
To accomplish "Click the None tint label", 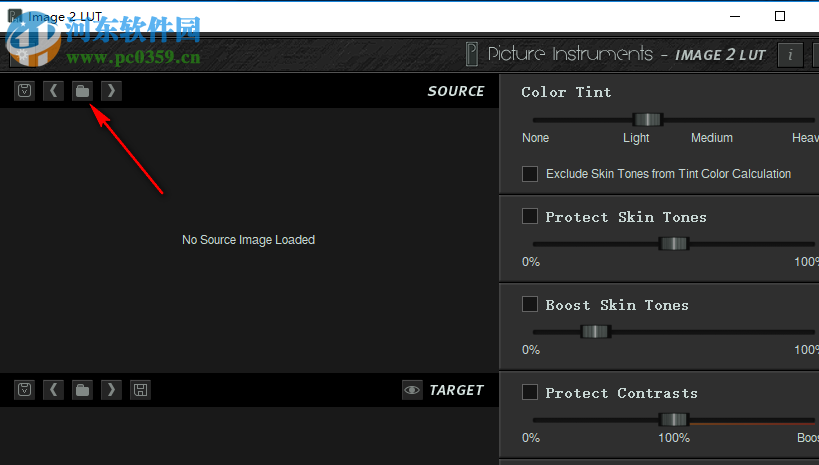I will 535,138.
